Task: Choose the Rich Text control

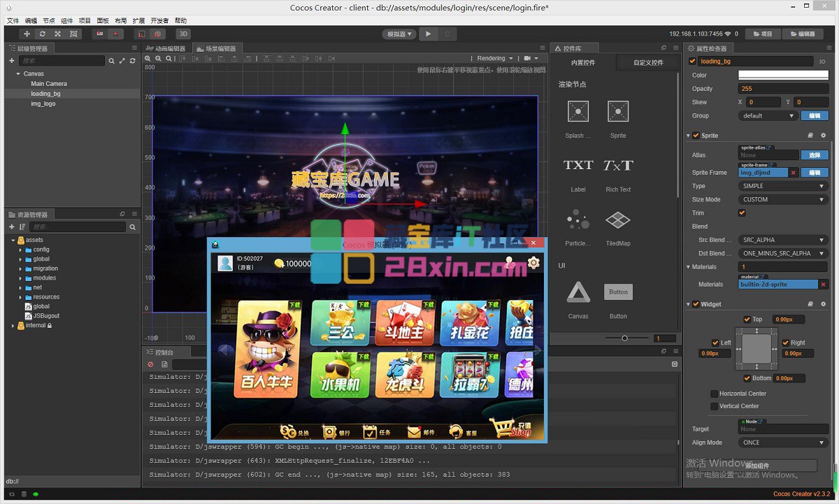Action: tap(618, 166)
